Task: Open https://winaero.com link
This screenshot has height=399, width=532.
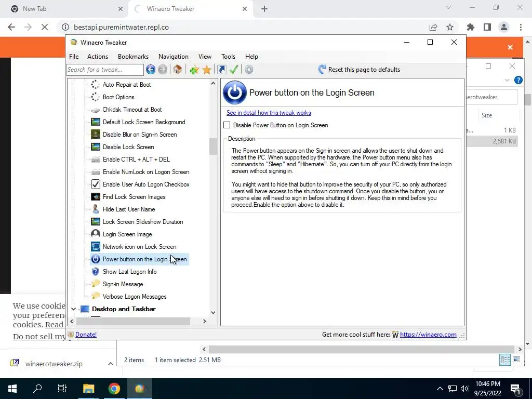Action: pyautogui.click(x=428, y=335)
